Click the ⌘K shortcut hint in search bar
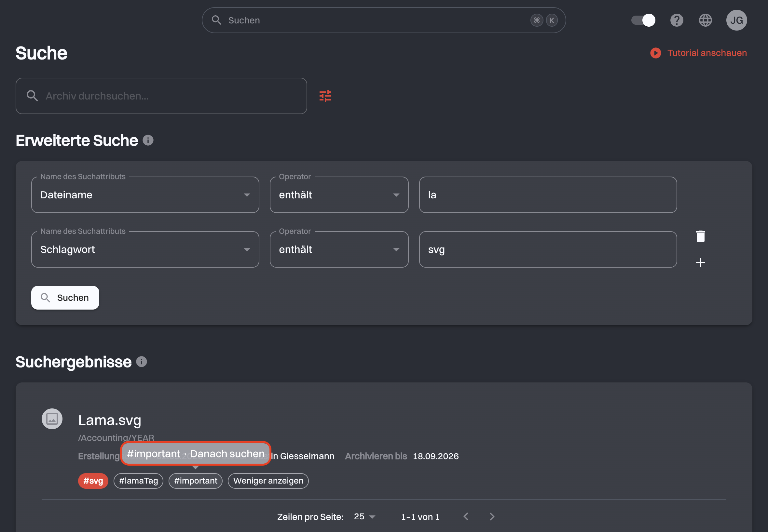768x532 pixels. [544, 20]
